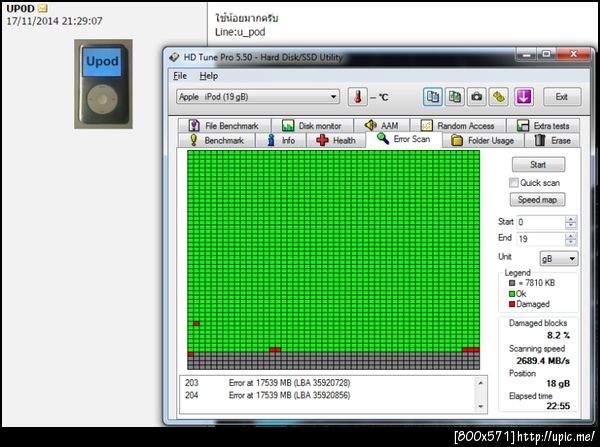Click the red Damaged legend swatch

(512, 304)
